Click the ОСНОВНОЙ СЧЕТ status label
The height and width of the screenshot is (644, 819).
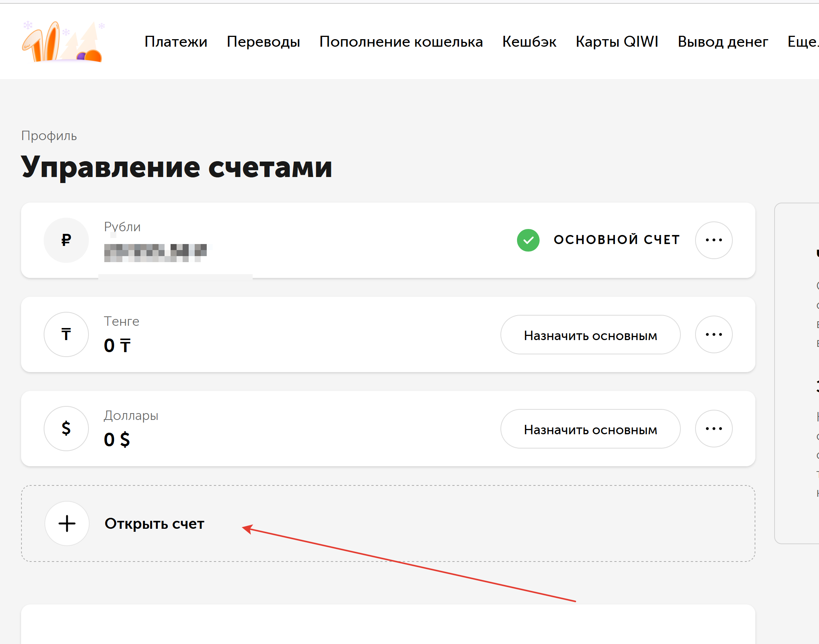point(617,240)
